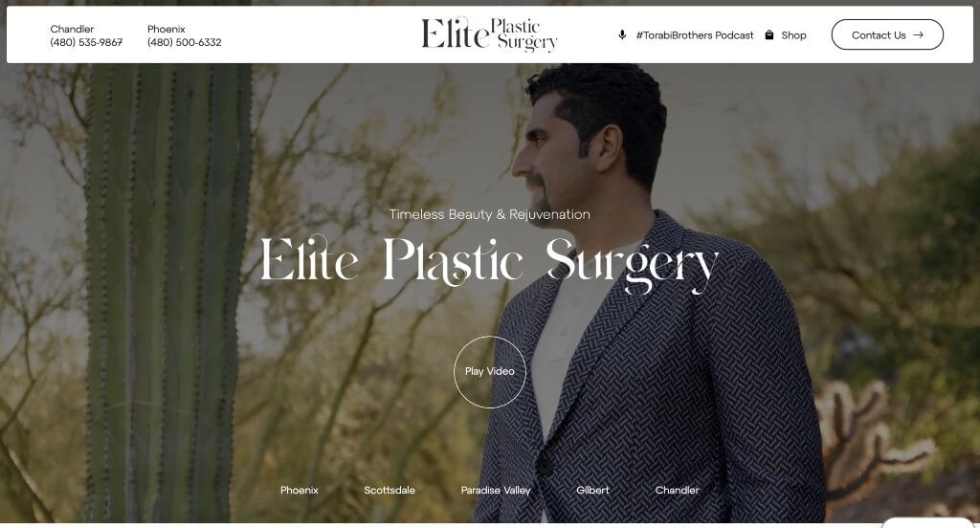This screenshot has width=980, height=528.
Task: Open the Gilbert location link
Action: 592,490
